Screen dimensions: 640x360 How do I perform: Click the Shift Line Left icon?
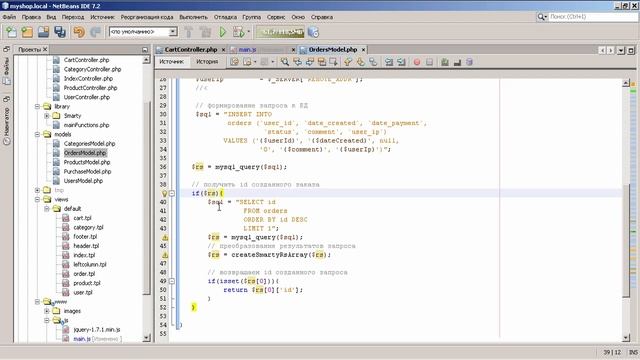click(x=389, y=62)
